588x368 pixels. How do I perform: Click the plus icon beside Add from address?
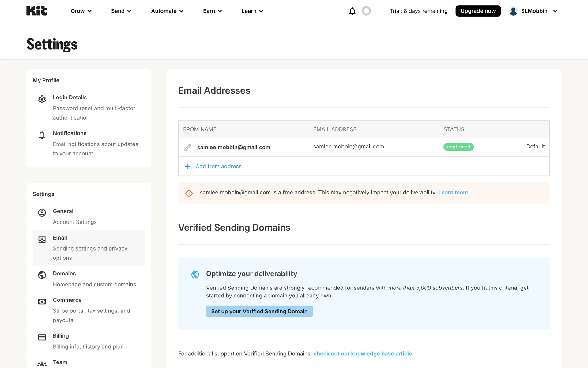188,166
